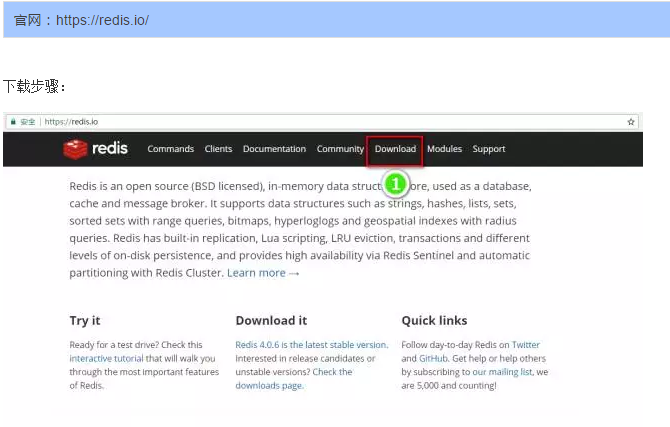Click the browser address bar showing redis.io
This screenshot has height=427, width=670.
pyautogui.click(x=323, y=122)
